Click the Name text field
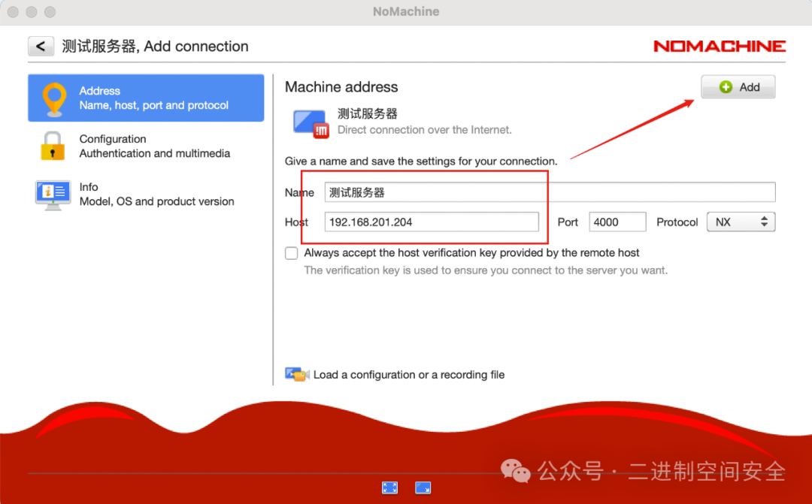 tap(549, 192)
